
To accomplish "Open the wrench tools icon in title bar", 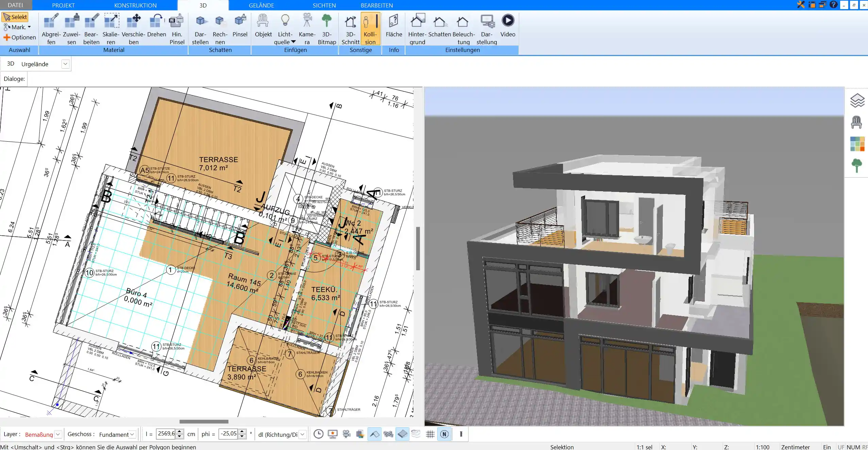I will coord(801,5).
